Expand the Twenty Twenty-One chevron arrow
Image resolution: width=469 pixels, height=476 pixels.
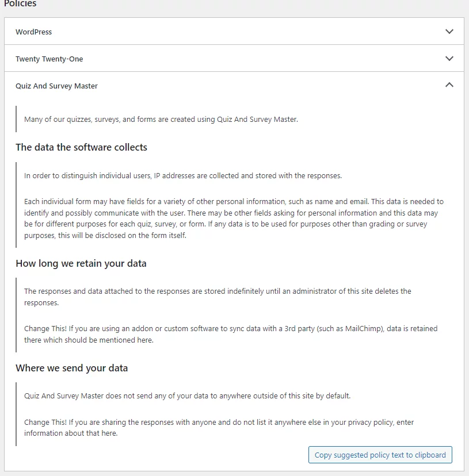449,59
